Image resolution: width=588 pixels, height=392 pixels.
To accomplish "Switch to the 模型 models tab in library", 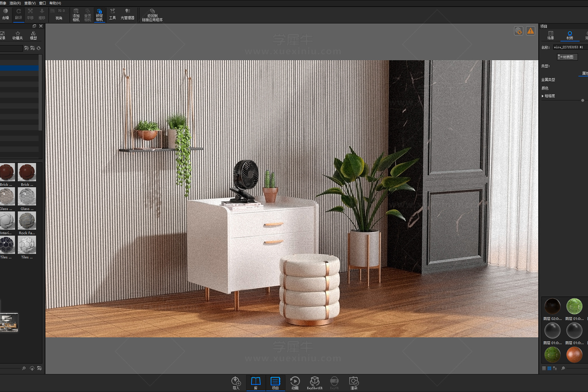I will 33,35.
